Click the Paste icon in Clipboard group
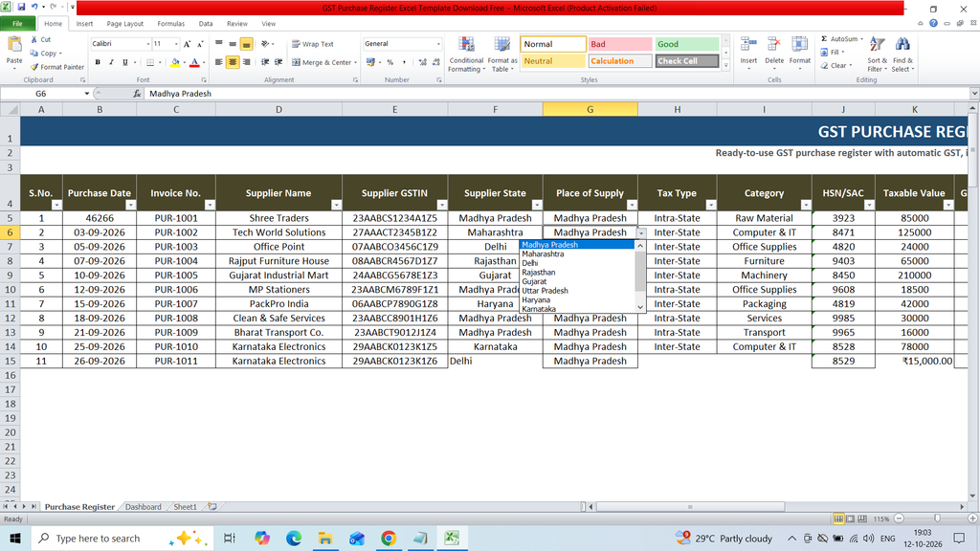This screenshot has height=551, width=980. 13,45
